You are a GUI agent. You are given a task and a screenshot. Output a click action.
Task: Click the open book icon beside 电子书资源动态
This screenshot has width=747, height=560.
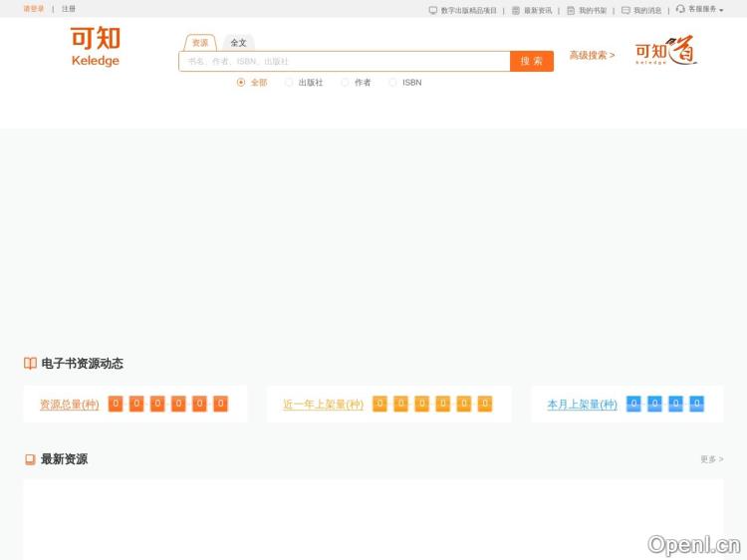[x=31, y=364]
